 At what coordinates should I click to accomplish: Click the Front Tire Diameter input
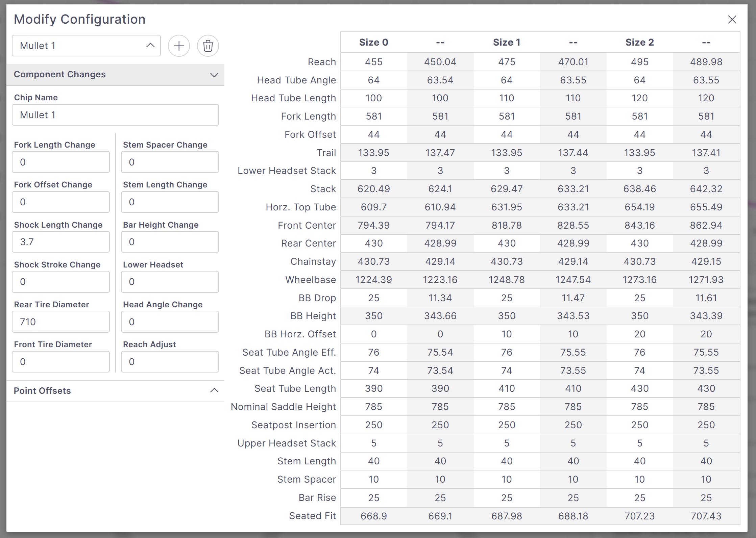click(61, 362)
